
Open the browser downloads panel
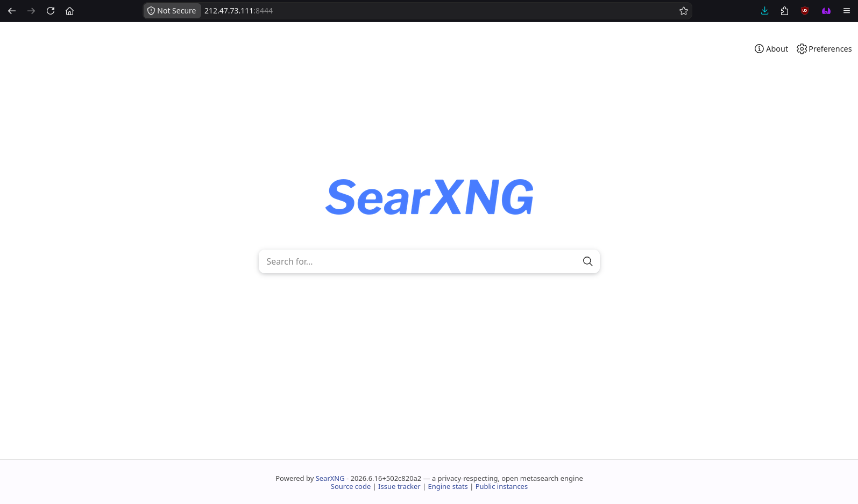[764, 11]
